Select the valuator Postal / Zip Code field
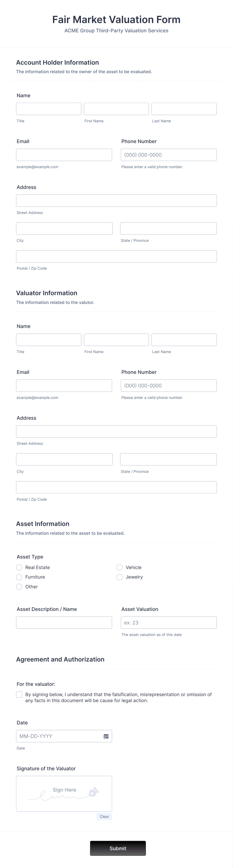This screenshot has width=233, height=868. tap(116, 487)
